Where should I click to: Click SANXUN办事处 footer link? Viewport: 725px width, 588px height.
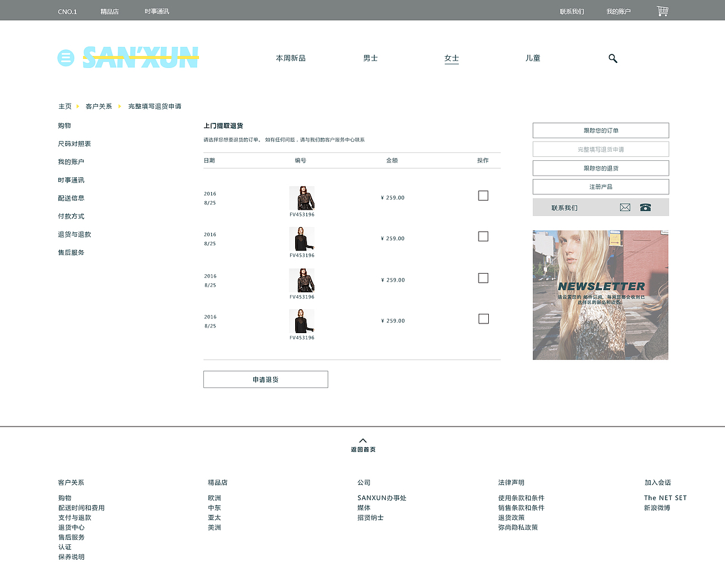point(382,498)
